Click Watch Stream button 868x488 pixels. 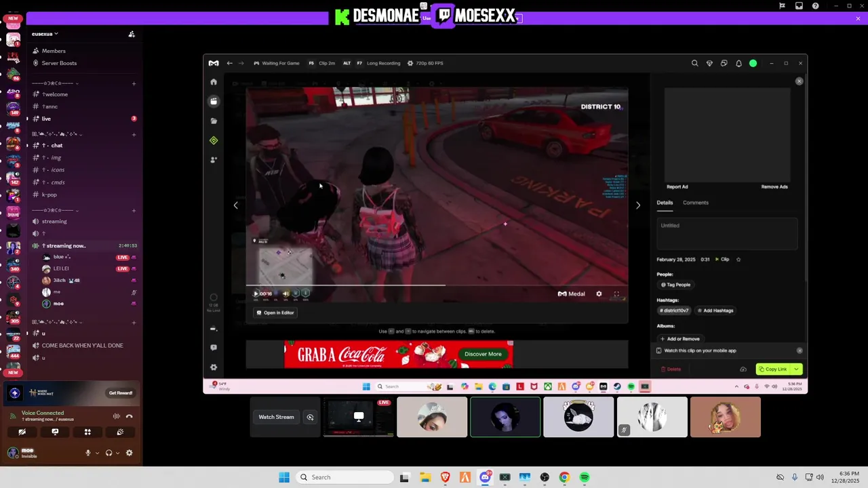(x=276, y=417)
